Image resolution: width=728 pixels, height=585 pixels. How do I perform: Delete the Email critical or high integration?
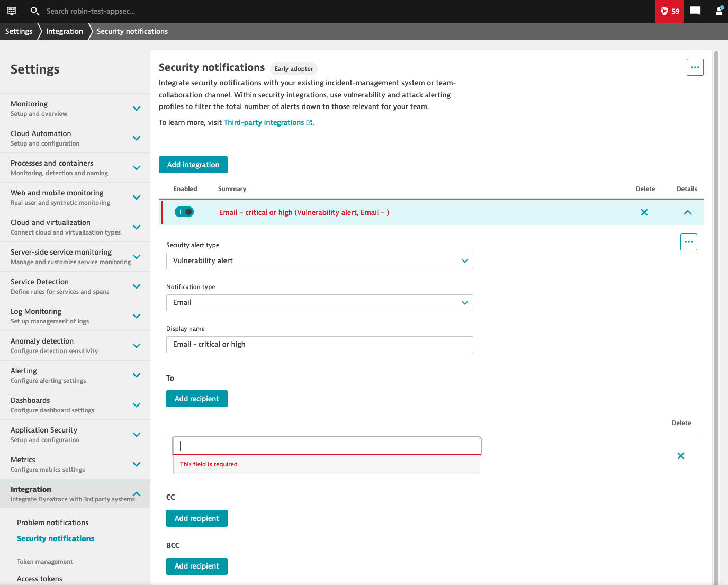[x=644, y=212]
